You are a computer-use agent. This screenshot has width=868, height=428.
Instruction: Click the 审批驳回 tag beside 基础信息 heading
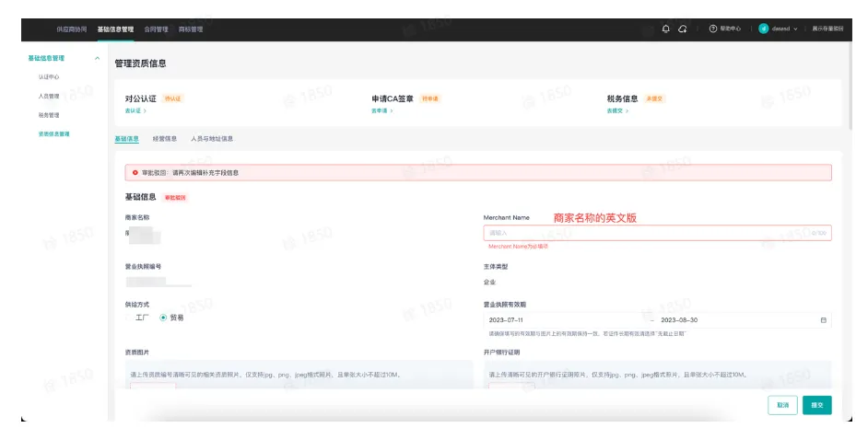click(x=175, y=197)
